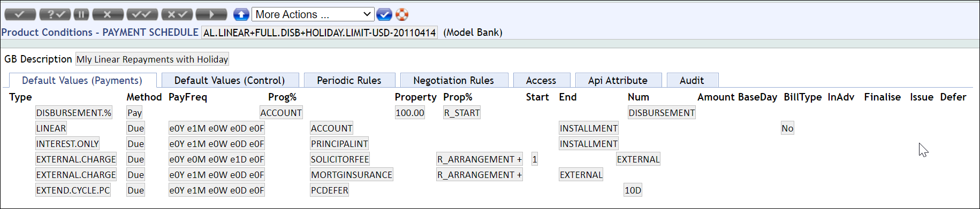Image resolution: width=980 pixels, height=209 pixels.
Task: Click the blue up-arrow return icon
Action: tap(241, 14)
